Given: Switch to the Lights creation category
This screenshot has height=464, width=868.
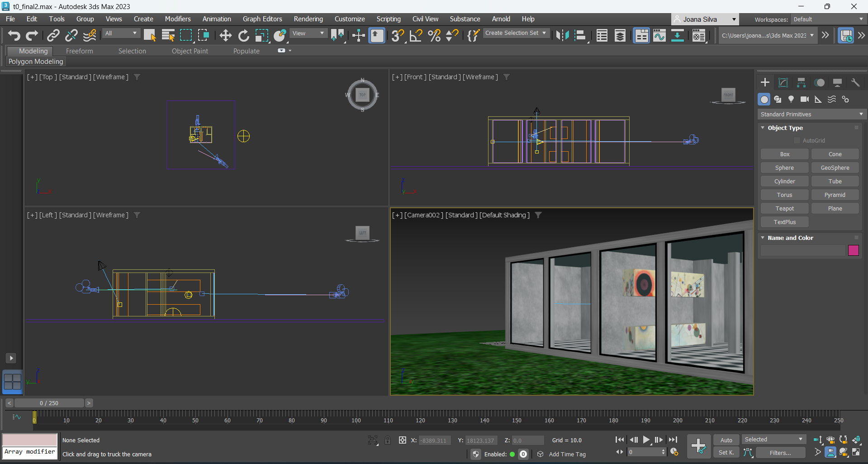Looking at the screenshot, I should [x=791, y=99].
